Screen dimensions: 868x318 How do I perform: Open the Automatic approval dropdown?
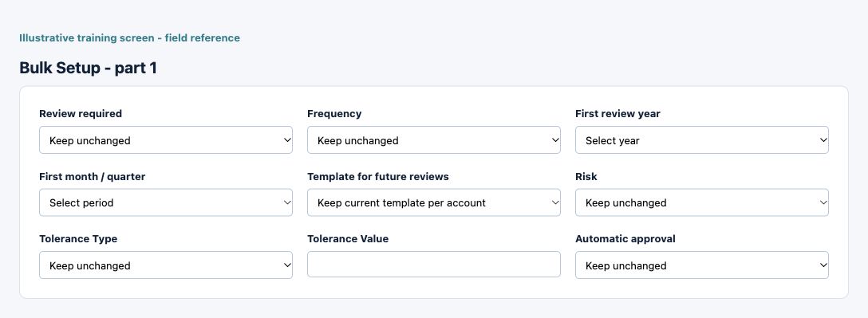tap(702, 265)
